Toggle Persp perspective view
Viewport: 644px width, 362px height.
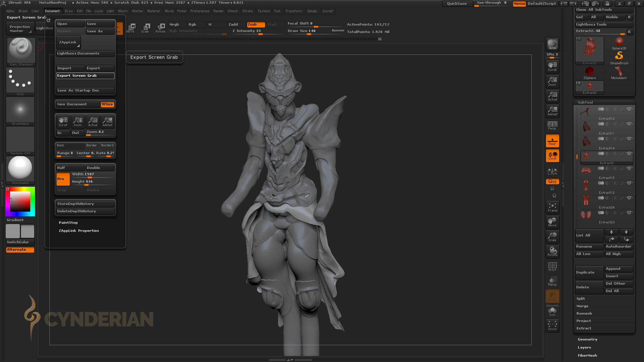coord(552,125)
